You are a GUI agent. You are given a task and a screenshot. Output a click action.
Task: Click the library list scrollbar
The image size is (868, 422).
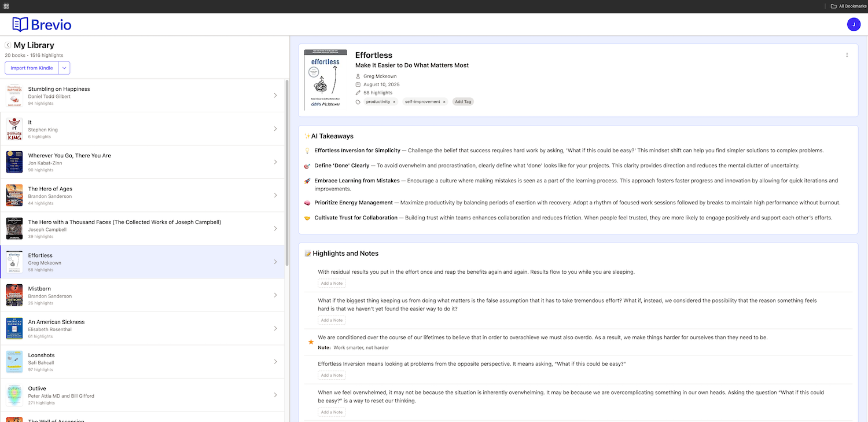coord(286,173)
